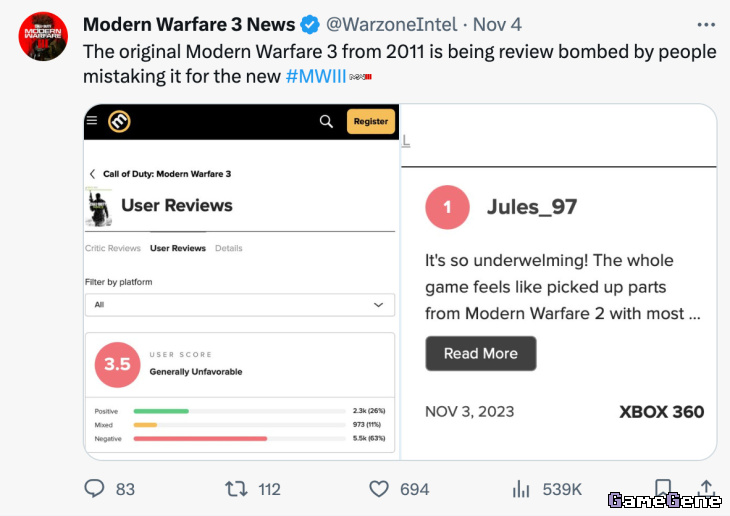Image resolution: width=730 pixels, height=516 pixels.
Task: Expand the Filter by platform dropdown
Action: [240, 305]
